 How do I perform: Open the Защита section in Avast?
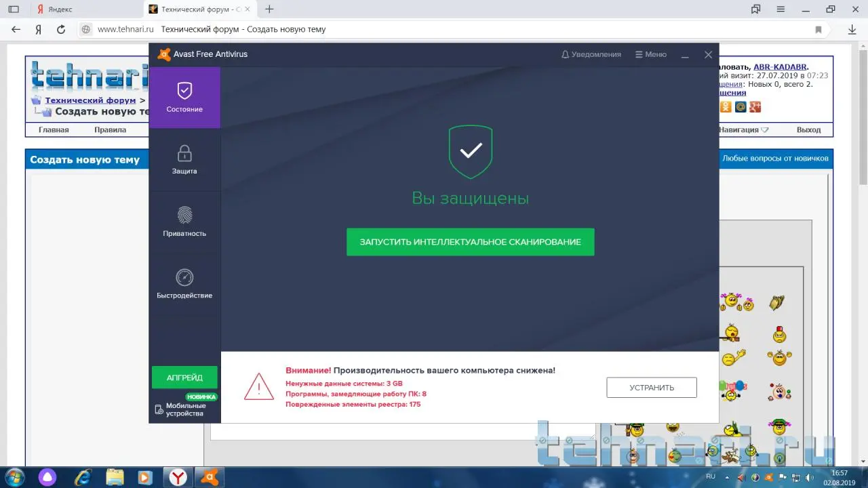coord(184,160)
